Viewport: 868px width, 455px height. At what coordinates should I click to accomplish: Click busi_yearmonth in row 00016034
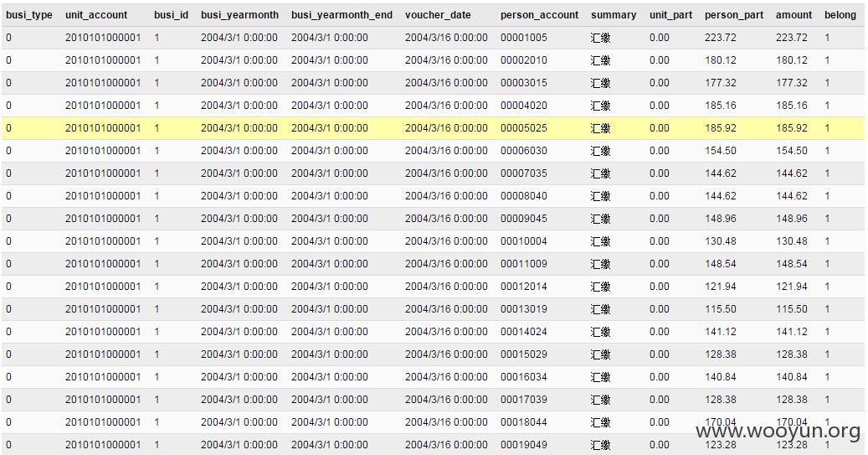pos(239,377)
